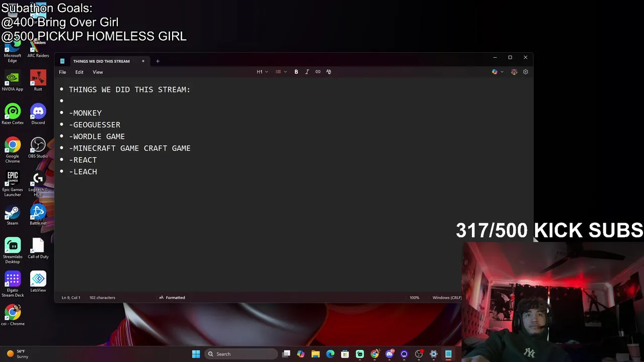Open OBS Studio desktop shortcut

[38, 148]
